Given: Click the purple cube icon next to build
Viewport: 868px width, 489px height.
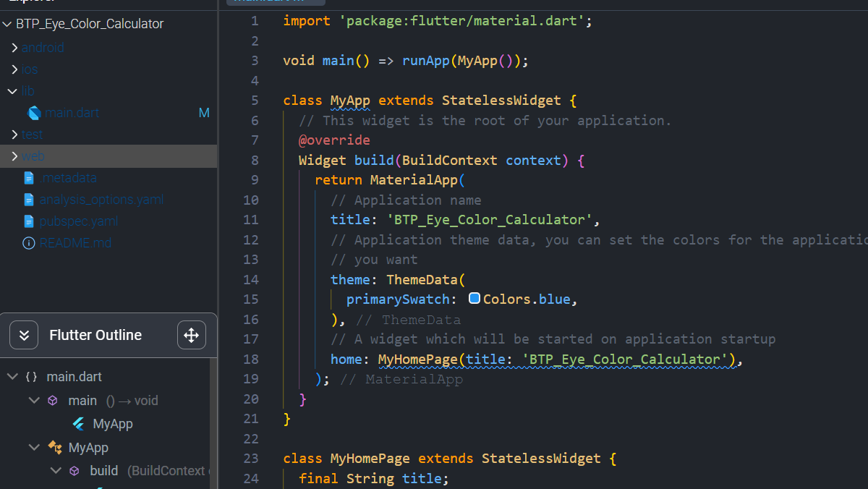Looking at the screenshot, I should (x=75, y=471).
